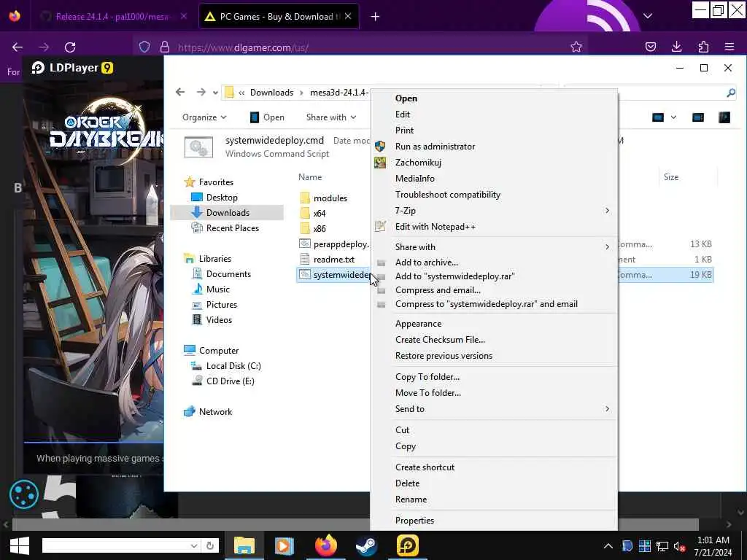
Task: Go forward in the Explorer window
Action: (x=201, y=93)
